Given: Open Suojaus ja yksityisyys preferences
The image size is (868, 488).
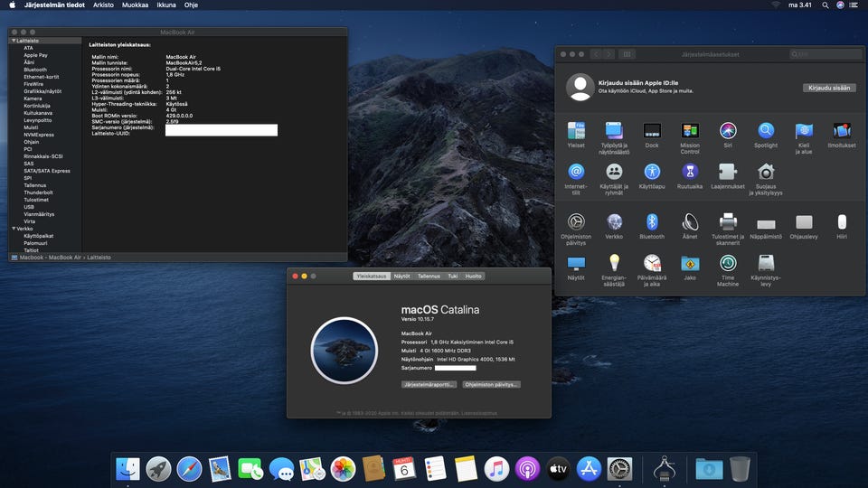Looking at the screenshot, I should click(x=766, y=172).
